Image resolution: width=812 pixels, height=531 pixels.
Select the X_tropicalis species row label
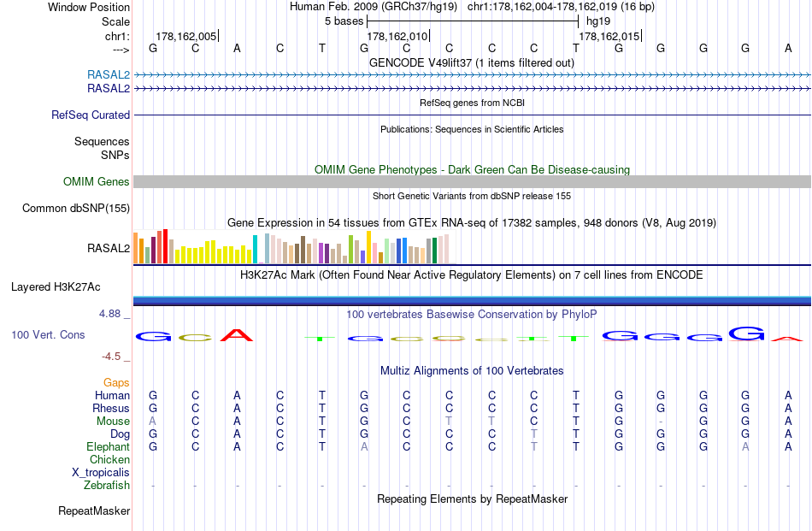(x=101, y=473)
